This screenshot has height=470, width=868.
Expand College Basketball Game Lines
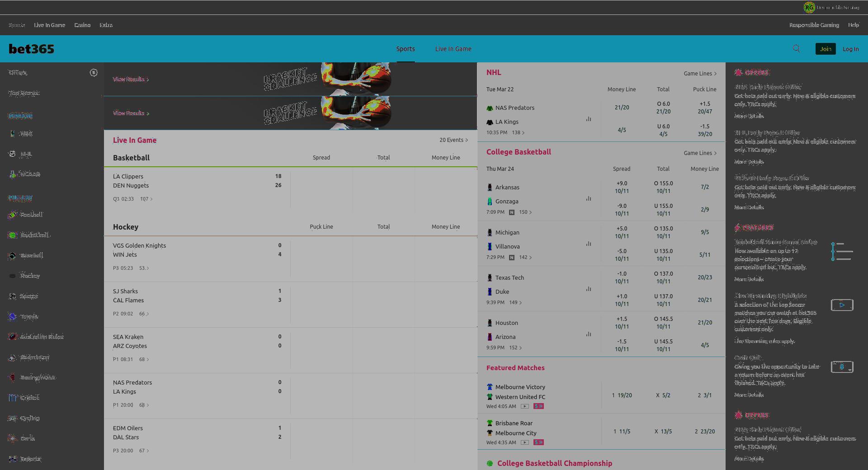(x=700, y=153)
